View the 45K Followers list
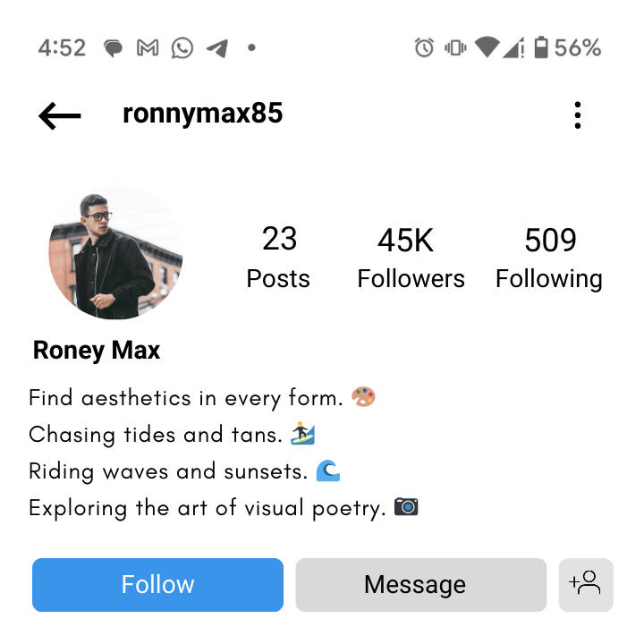Image resolution: width=644 pixels, height=644 pixels. click(411, 258)
